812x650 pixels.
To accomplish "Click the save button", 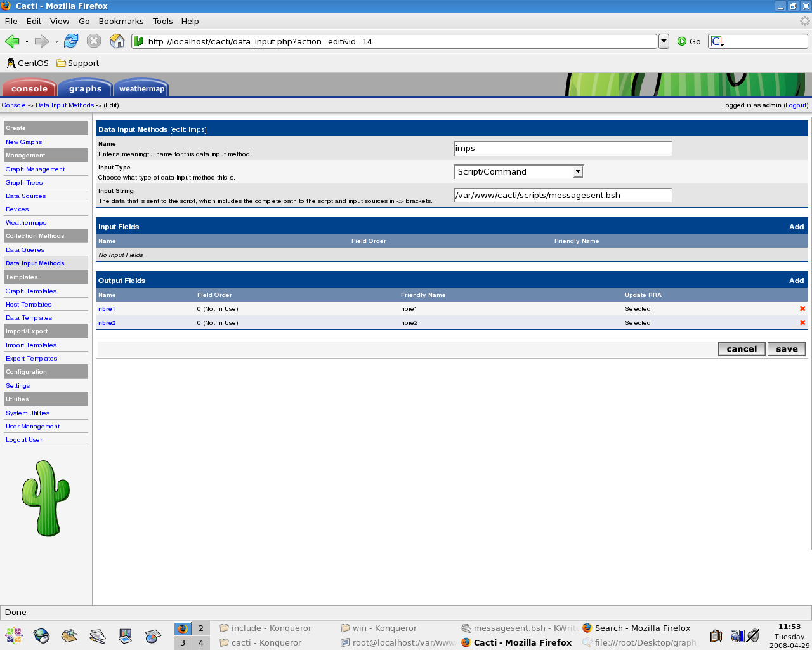I will click(x=787, y=349).
